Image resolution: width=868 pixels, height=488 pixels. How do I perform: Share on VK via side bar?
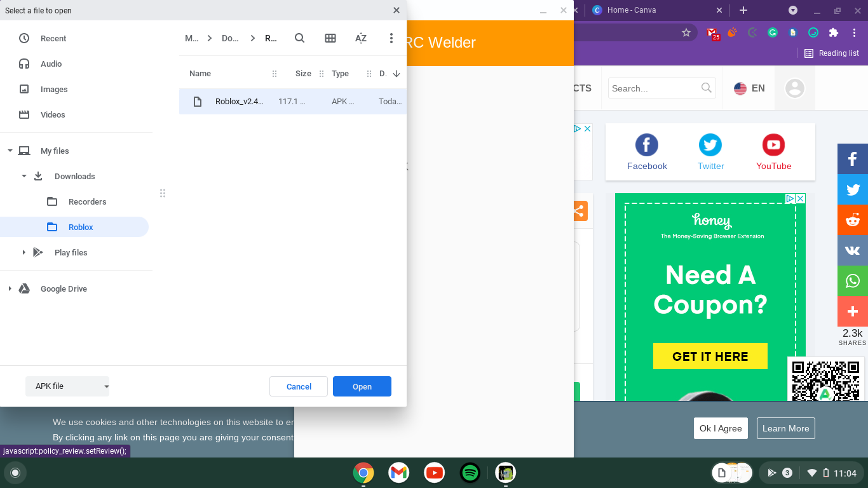[x=853, y=250]
